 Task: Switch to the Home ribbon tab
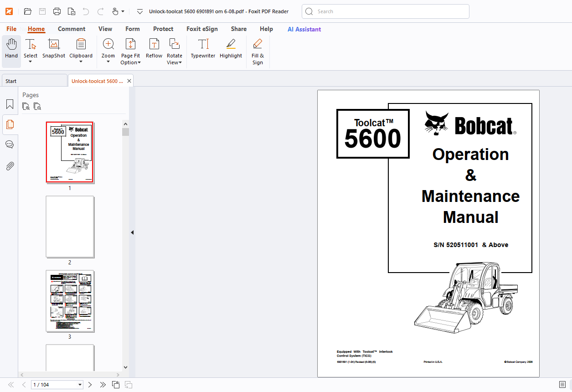pos(36,29)
